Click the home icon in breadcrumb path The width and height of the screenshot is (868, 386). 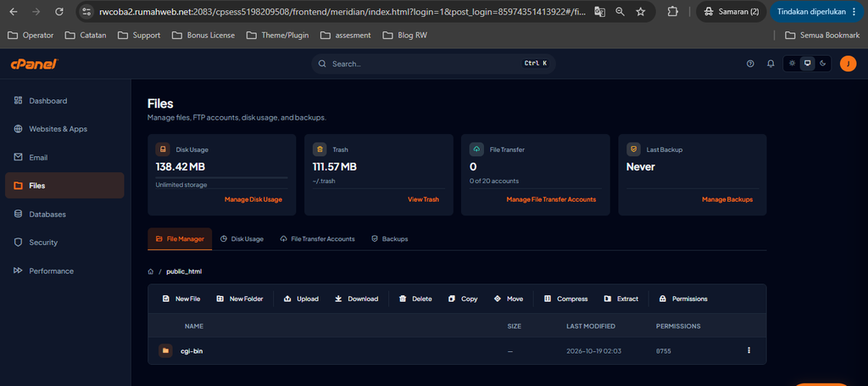151,271
